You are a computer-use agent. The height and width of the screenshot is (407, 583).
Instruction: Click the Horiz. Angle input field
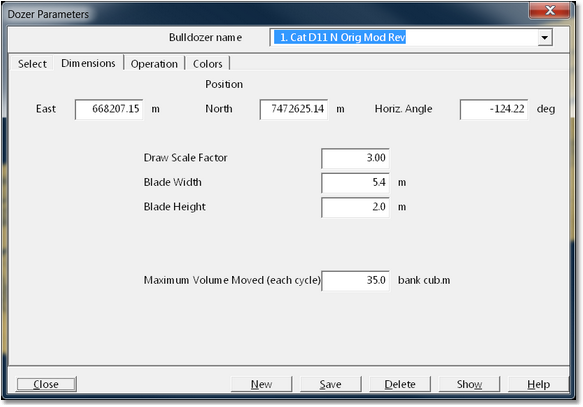pyautogui.click(x=494, y=109)
